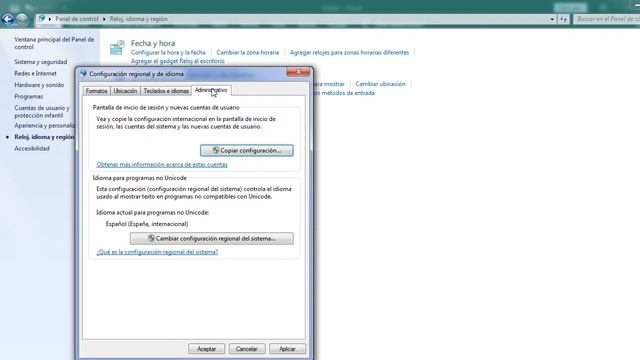
Task: Click the Buscar en el Panel de control field
Action: coord(607,19)
